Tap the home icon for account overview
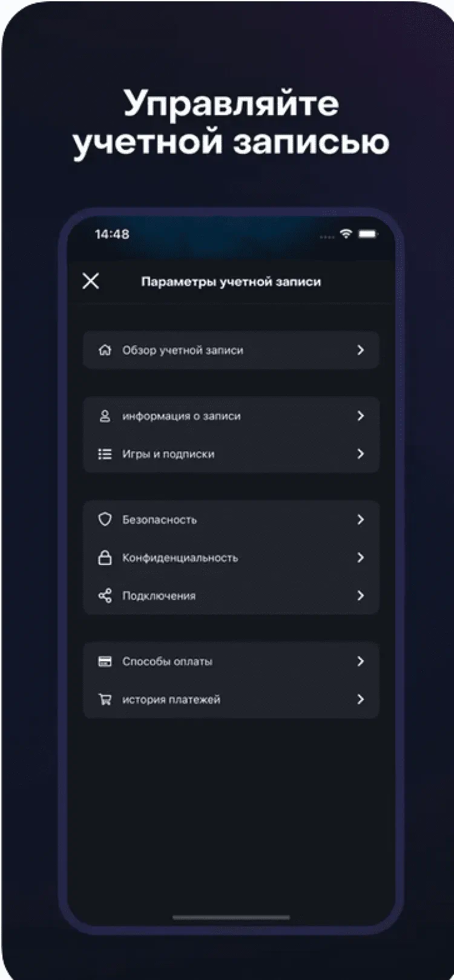 [105, 350]
